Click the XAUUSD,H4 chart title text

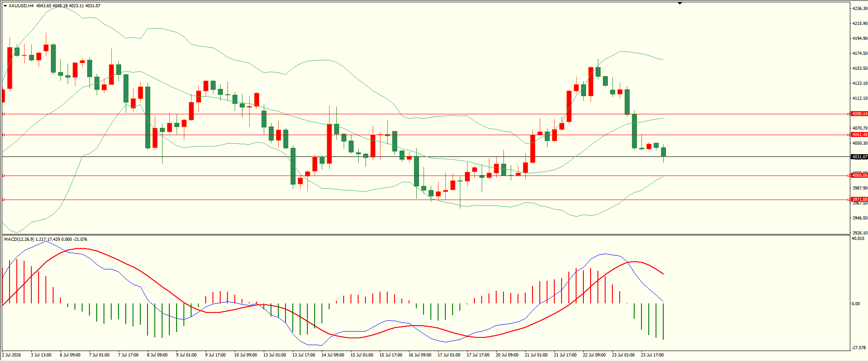click(21, 6)
